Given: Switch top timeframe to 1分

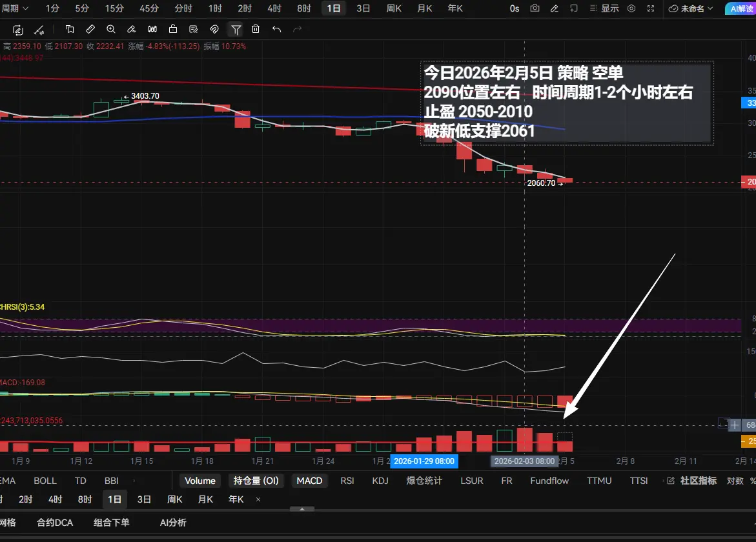Looking at the screenshot, I should tap(52, 8).
